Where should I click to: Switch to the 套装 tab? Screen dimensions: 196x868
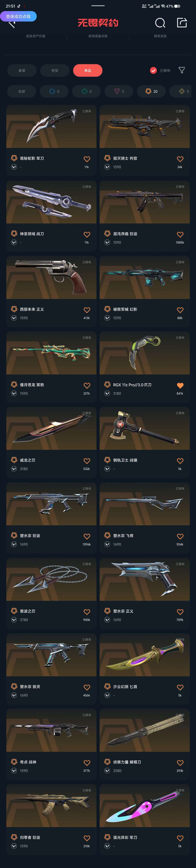click(x=22, y=70)
